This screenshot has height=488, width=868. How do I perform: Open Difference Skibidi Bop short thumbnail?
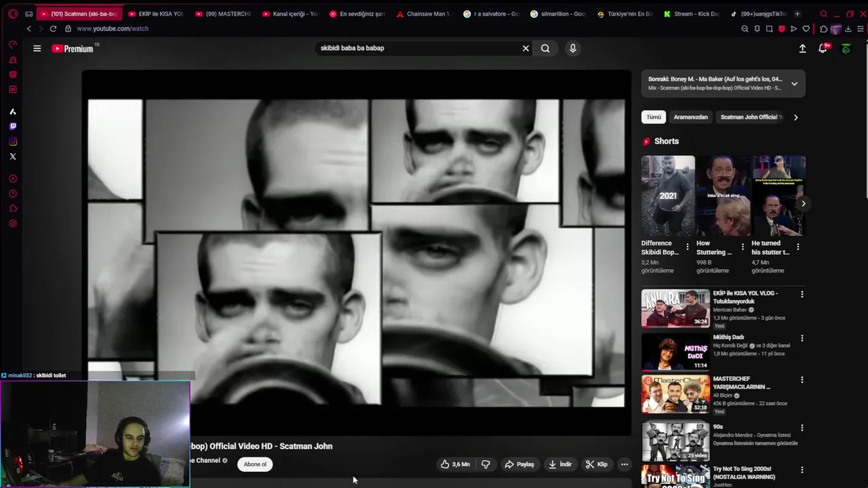pos(668,196)
